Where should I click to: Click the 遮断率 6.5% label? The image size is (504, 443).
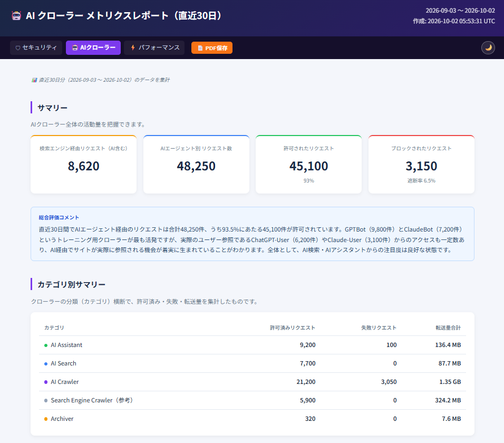pyautogui.click(x=421, y=181)
